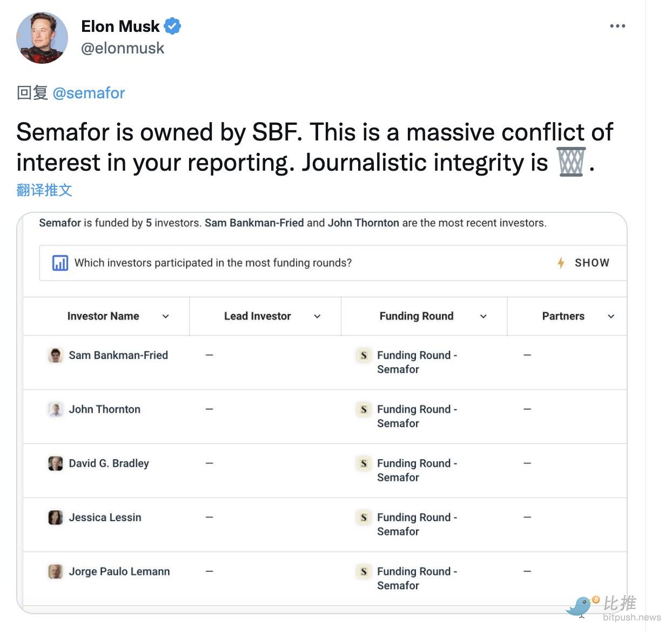Click Sam Bankman-Fried's small avatar icon
This screenshot has height=632, width=672.
point(56,355)
